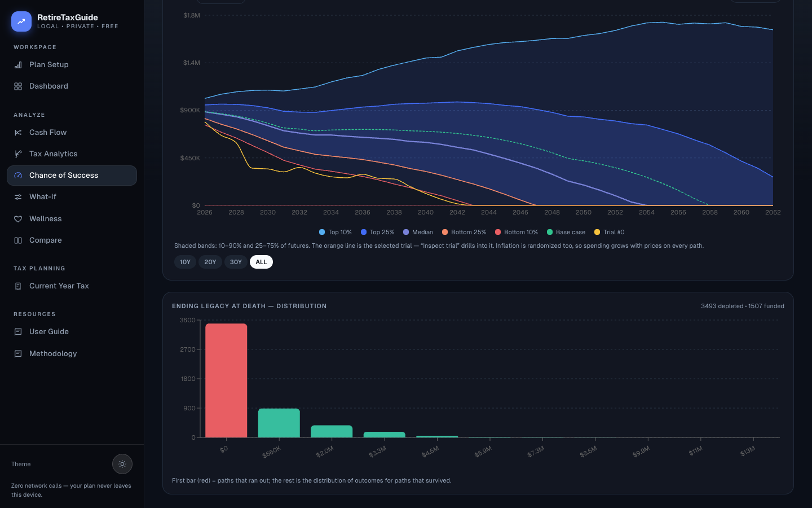Click the 'LOCAL · PRIVATE · FREE' tagline
This screenshot has height=508, width=812.
point(78,27)
